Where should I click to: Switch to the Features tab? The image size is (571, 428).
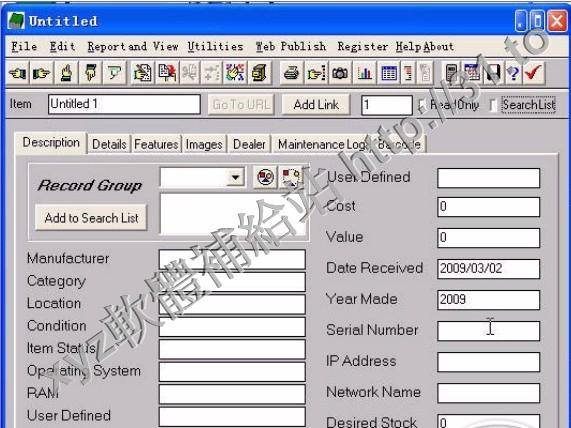(156, 144)
